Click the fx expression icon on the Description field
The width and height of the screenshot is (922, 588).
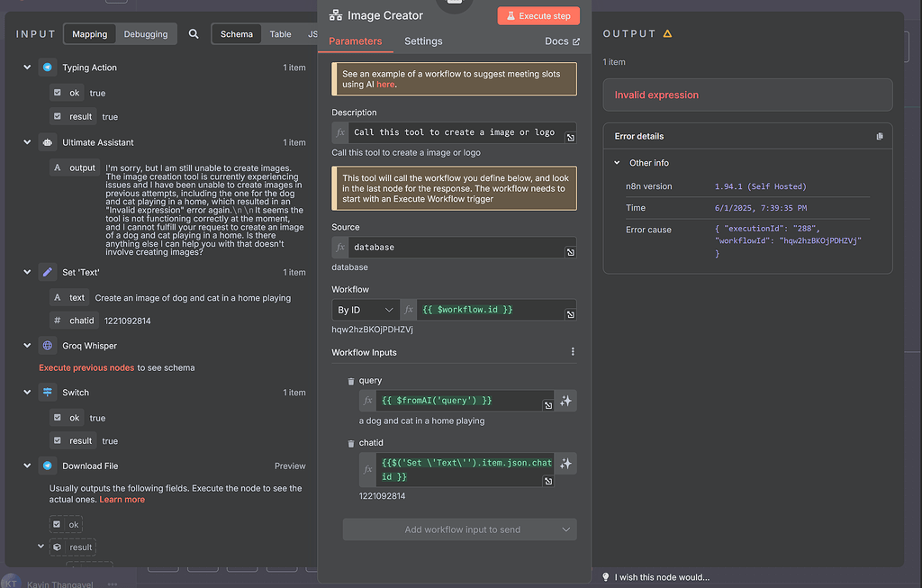[339, 132]
